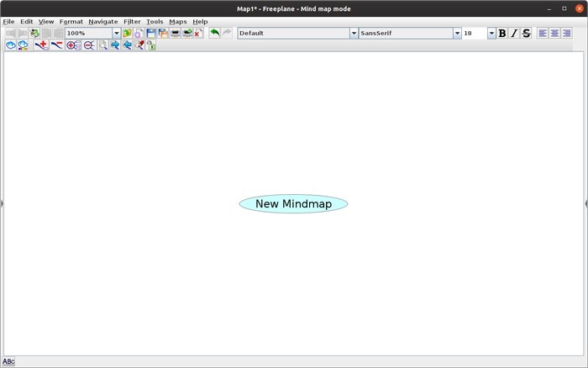Unfold one level with plus circle icon

point(74,45)
